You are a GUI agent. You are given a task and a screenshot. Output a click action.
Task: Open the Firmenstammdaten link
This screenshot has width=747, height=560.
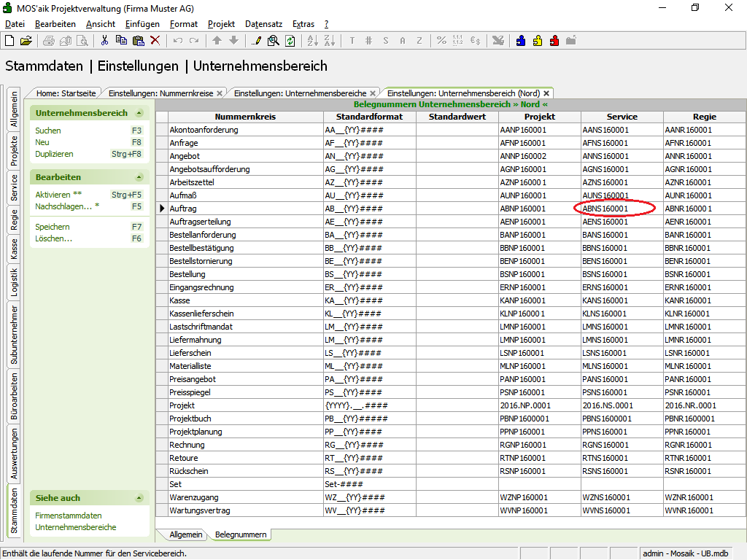69,516
